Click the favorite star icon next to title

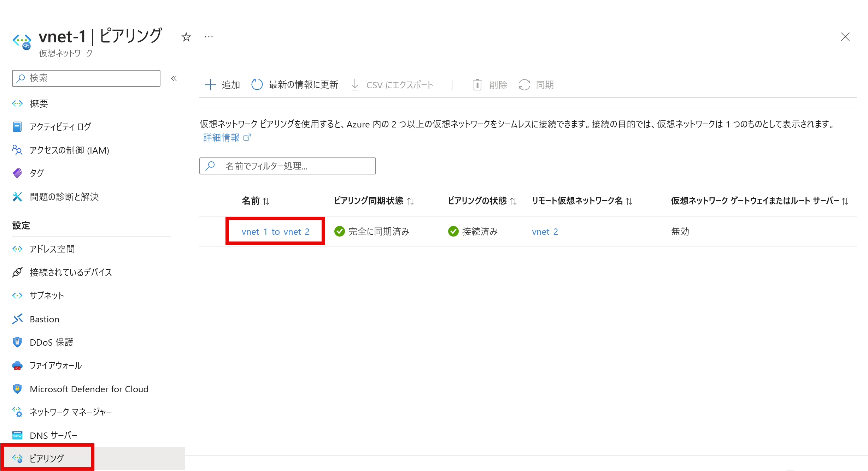click(186, 37)
